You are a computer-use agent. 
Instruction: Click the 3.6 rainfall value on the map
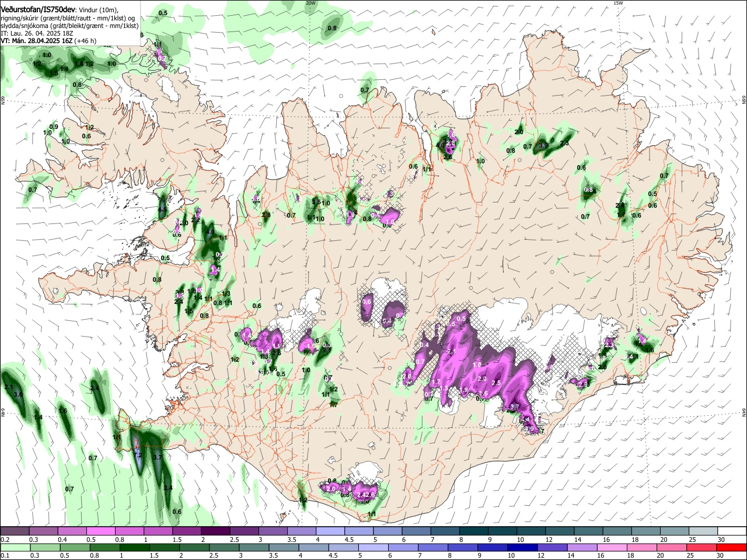18,395
